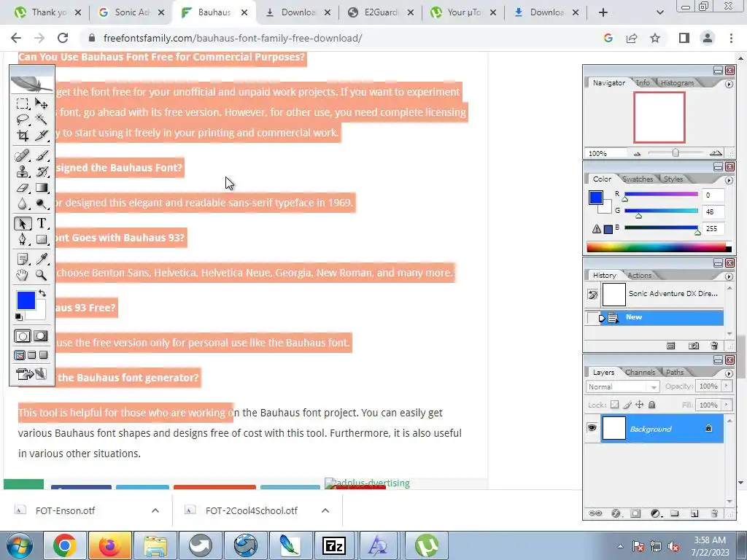
Task: Select Full Screen Mode with Menu Bar
Action: [32, 355]
